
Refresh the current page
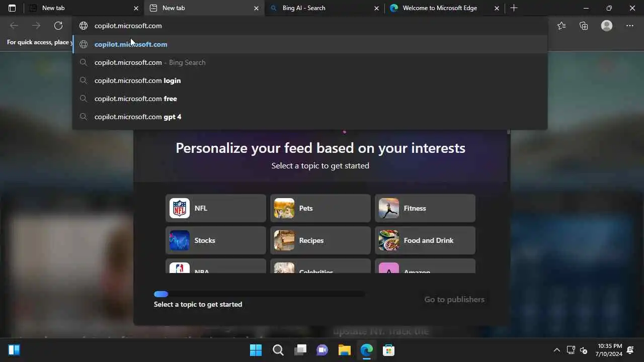[58, 26]
